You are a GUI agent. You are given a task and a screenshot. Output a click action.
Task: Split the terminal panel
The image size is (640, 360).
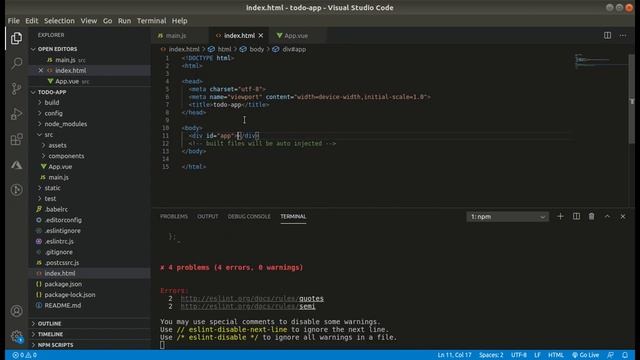[x=576, y=216]
